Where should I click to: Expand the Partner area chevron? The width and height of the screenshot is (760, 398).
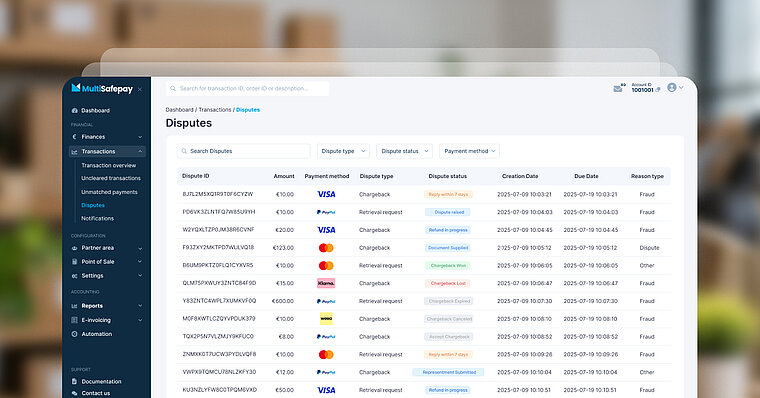pyautogui.click(x=140, y=248)
